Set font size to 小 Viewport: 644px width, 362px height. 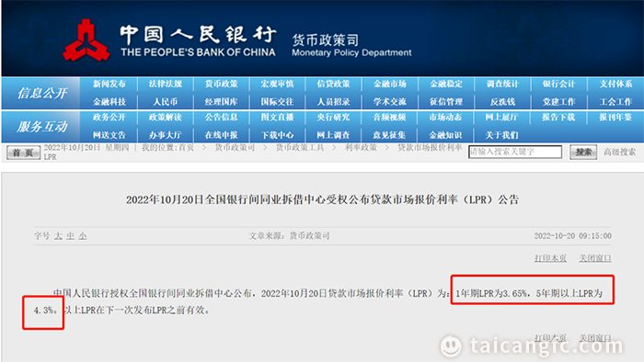[83, 236]
